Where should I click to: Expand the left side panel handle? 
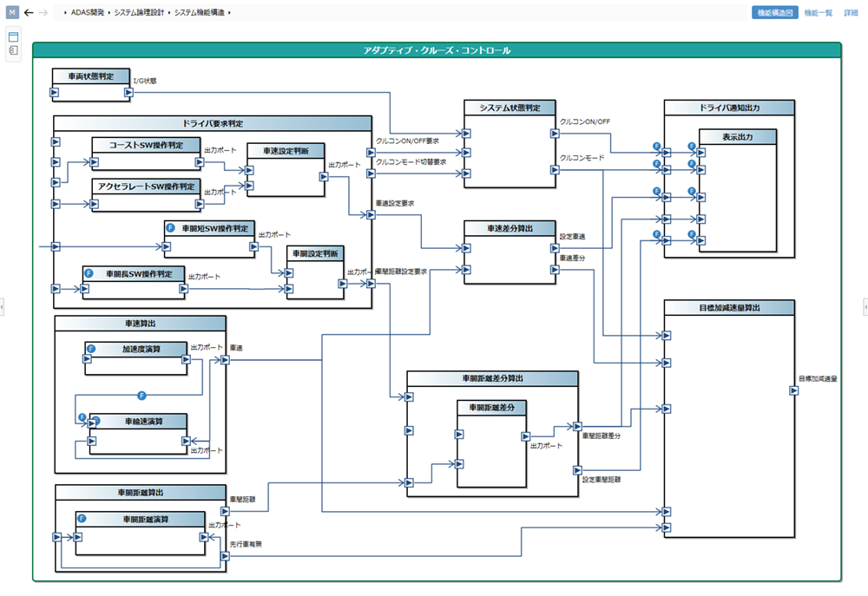tap(3, 306)
